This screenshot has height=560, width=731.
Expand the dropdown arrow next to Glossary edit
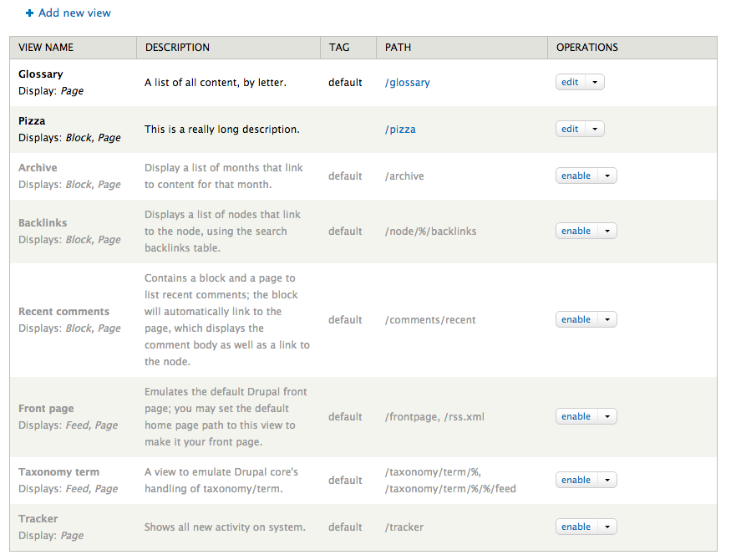pos(595,82)
